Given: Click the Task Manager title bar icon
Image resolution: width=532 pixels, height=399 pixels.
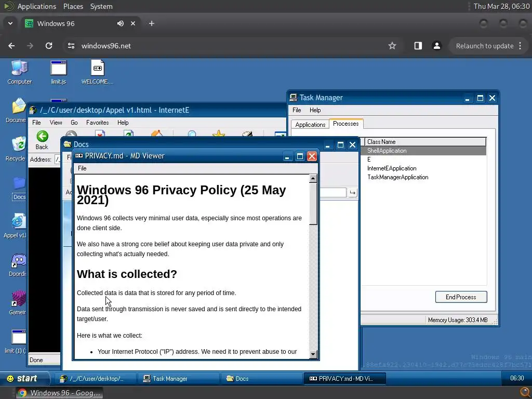Looking at the screenshot, I should point(293,98).
